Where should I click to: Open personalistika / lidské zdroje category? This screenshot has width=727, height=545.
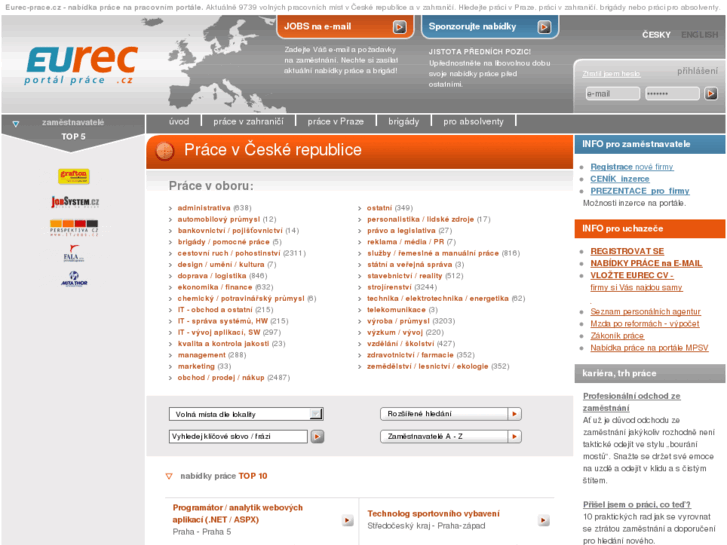[x=421, y=219]
